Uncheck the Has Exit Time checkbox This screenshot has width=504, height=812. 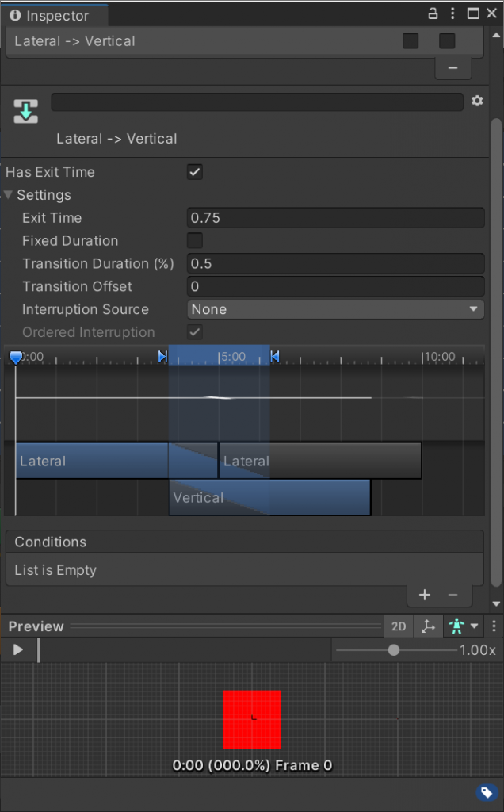click(x=195, y=172)
